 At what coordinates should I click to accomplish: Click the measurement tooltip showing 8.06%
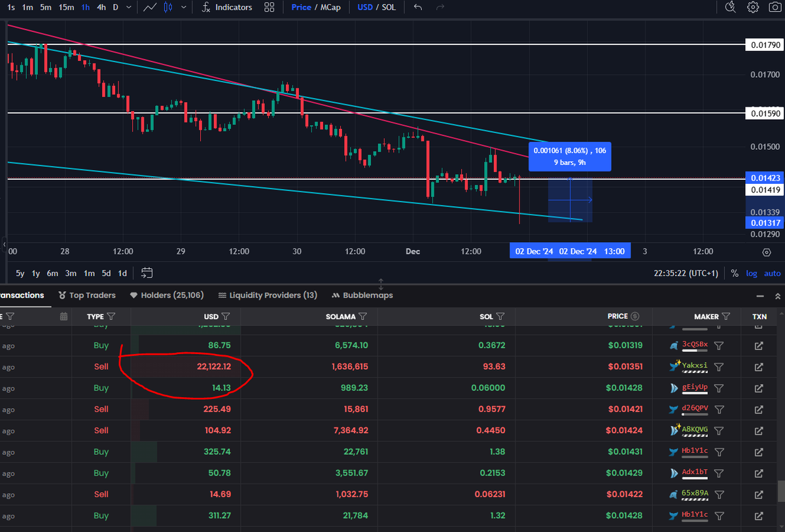coord(569,156)
